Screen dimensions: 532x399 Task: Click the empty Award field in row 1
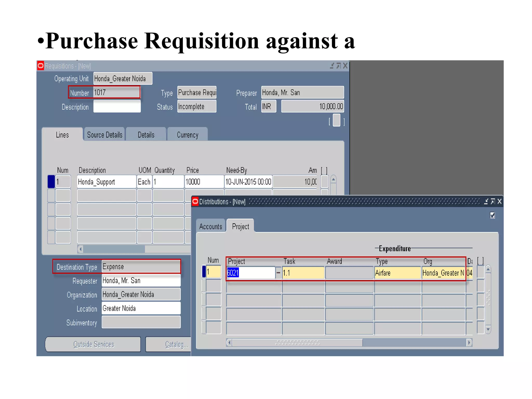[349, 273]
